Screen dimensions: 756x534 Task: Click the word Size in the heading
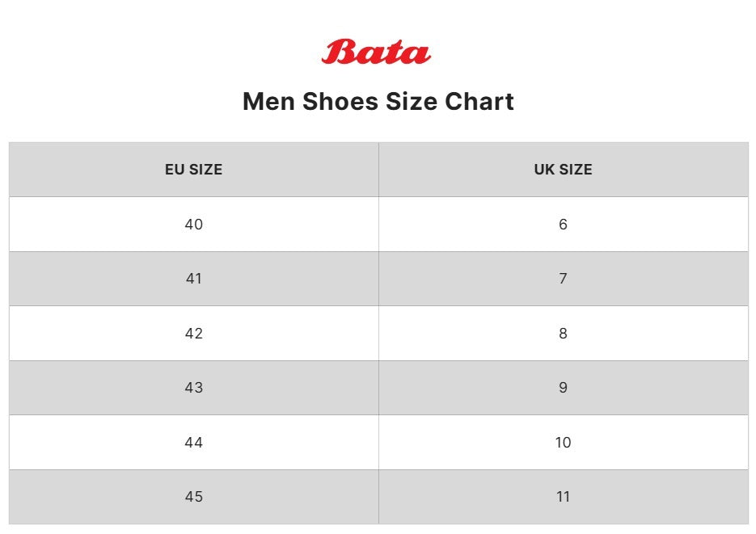point(412,102)
